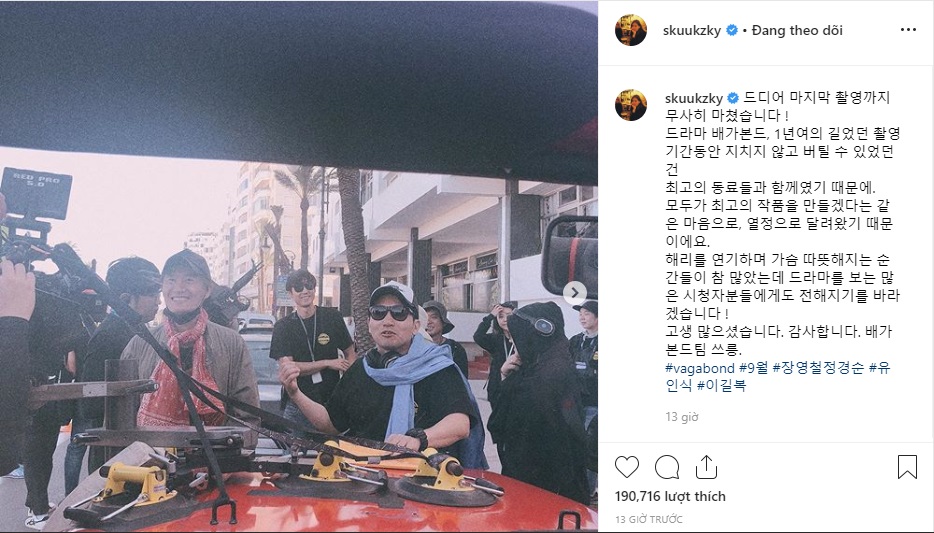Open the #9월 hashtag link
934x533 pixels.
click(754, 368)
